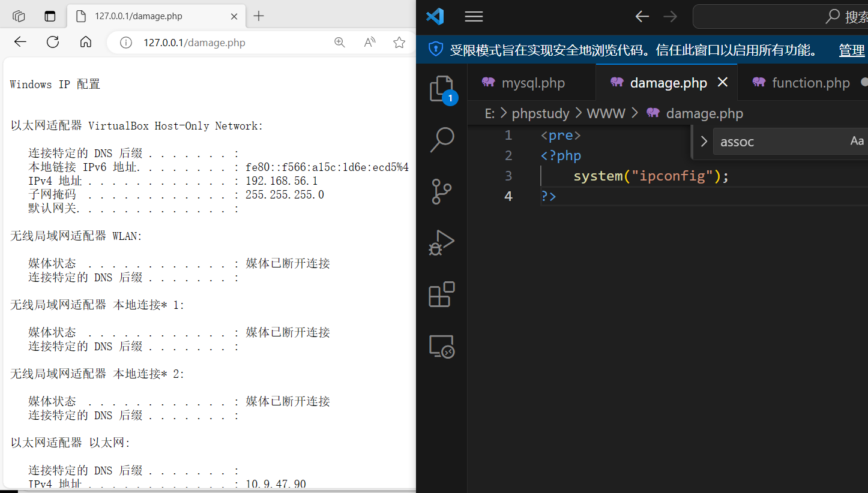Click the VS Code logo icon

[x=435, y=16]
